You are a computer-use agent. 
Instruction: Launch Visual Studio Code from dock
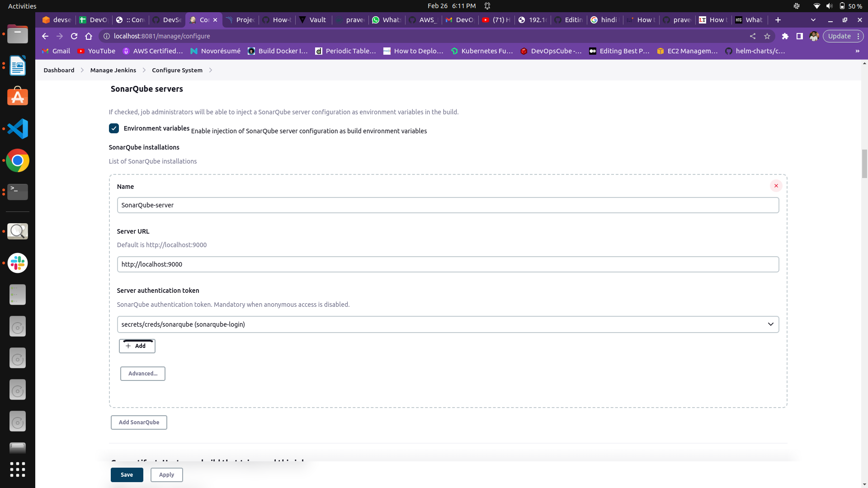(18, 129)
